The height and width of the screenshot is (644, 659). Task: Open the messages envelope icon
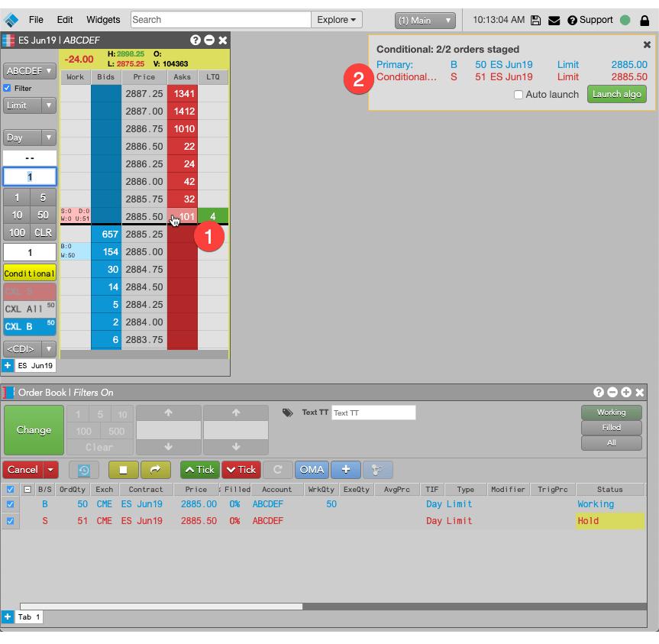[x=554, y=20]
